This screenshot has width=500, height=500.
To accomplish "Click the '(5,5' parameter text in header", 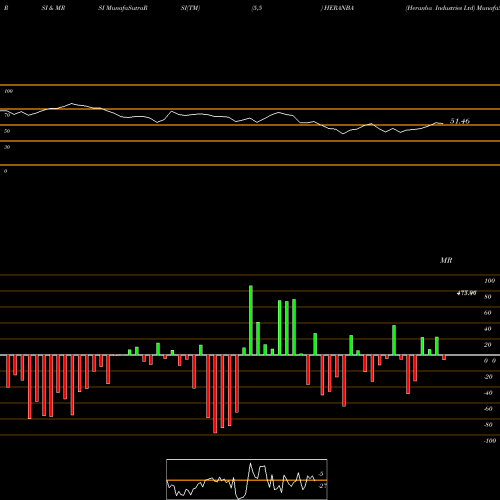I will (x=257, y=8).
